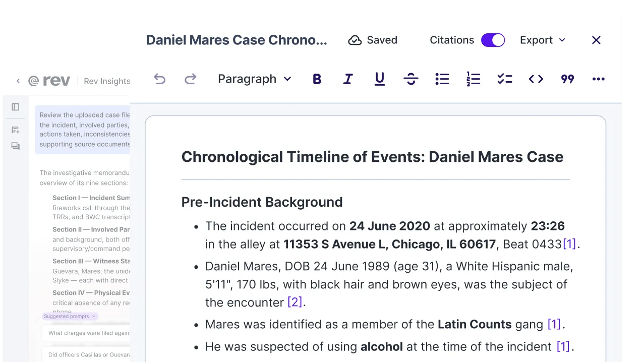The image size is (644, 362).
Task: Expand the Suggested prompts dropdown
Action: point(70,316)
